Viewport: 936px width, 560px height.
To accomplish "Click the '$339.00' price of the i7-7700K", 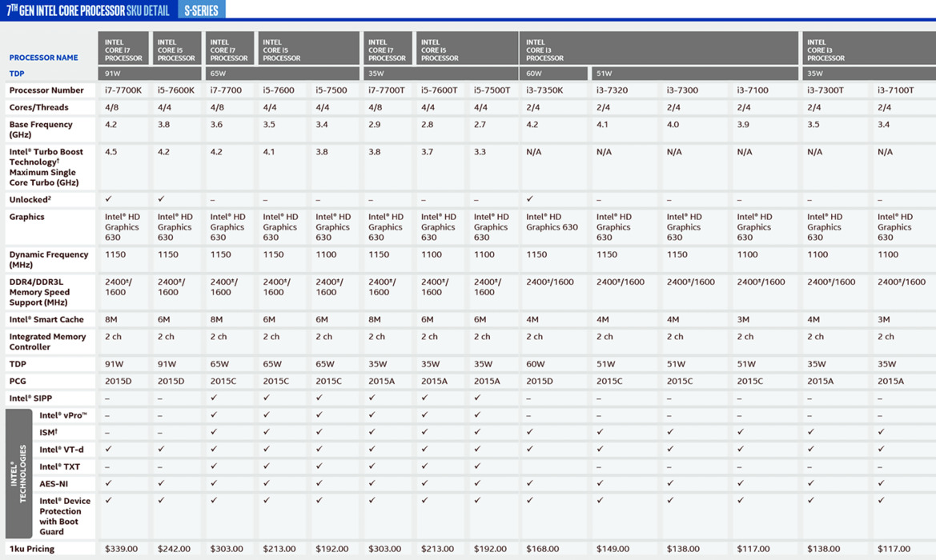I will (x=121, y=549).
